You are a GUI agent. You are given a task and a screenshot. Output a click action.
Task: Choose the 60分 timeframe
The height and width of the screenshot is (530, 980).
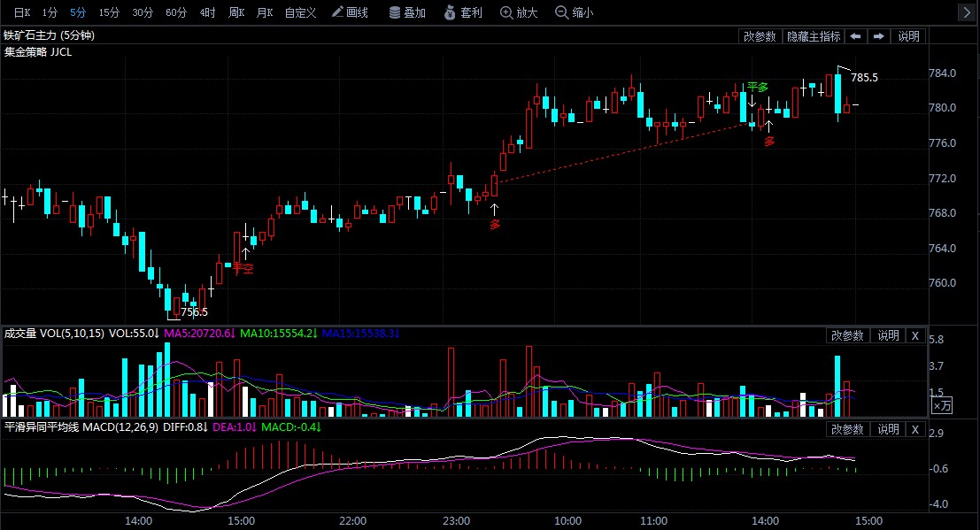pyautogui.click(x=175, y=12)
